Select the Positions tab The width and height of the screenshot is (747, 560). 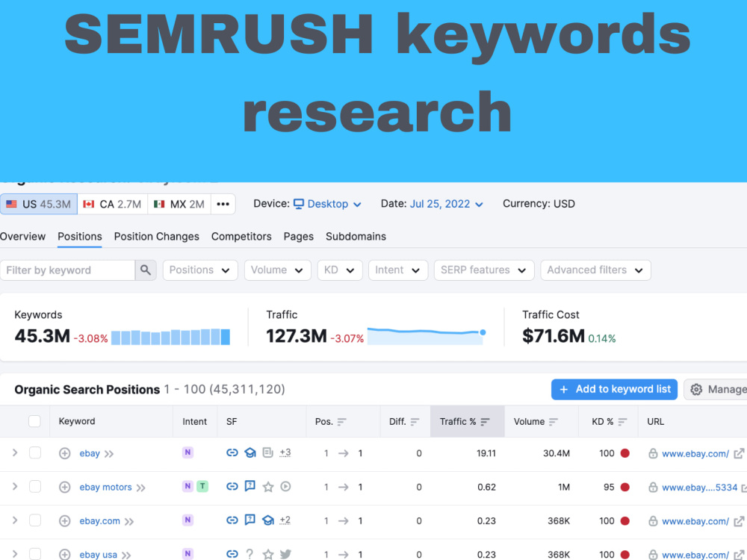tap(80, 237)
